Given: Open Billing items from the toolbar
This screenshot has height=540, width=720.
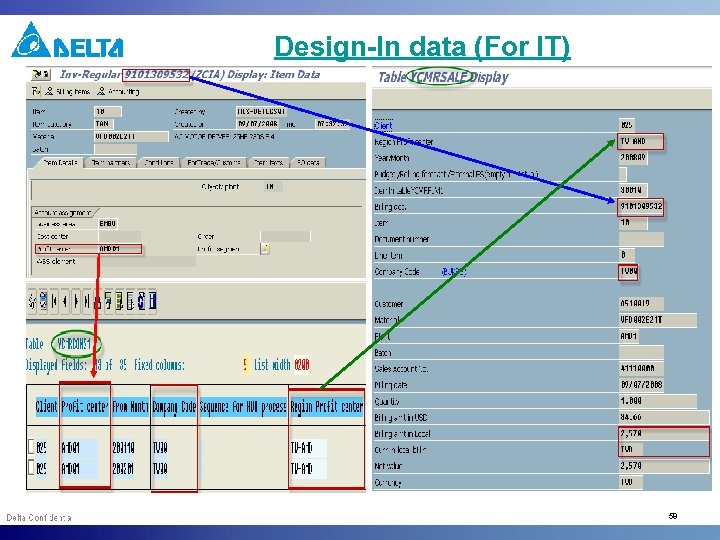Looking at the screenshot, I should (68, 91).
